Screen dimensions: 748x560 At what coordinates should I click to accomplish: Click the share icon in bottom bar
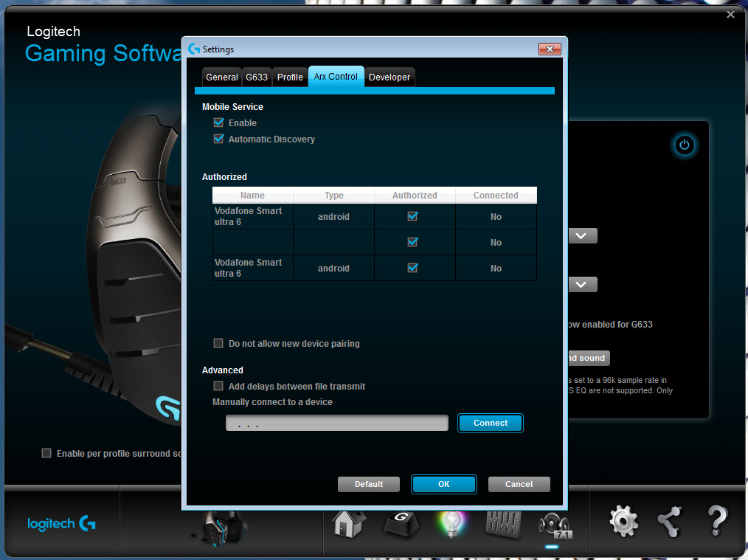click(669, 522)
